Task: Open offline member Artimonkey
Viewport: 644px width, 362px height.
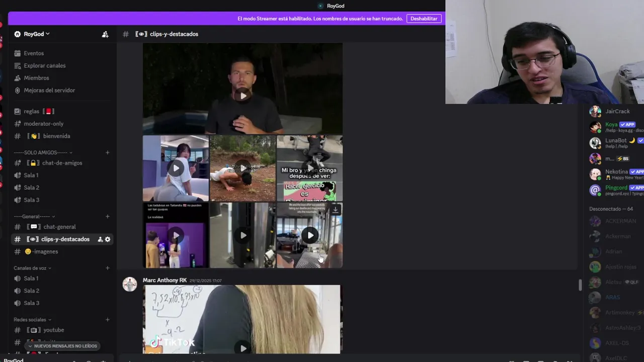Action: [616, 313]
